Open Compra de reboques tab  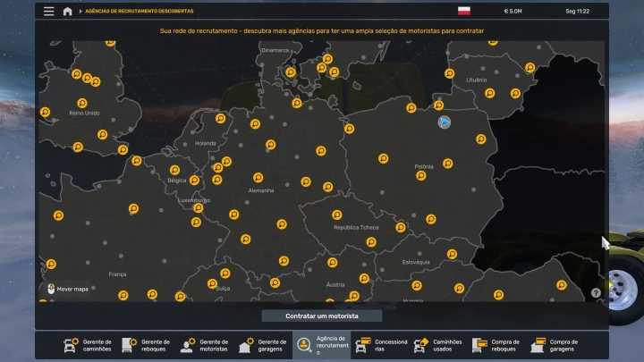coord(496,345)
